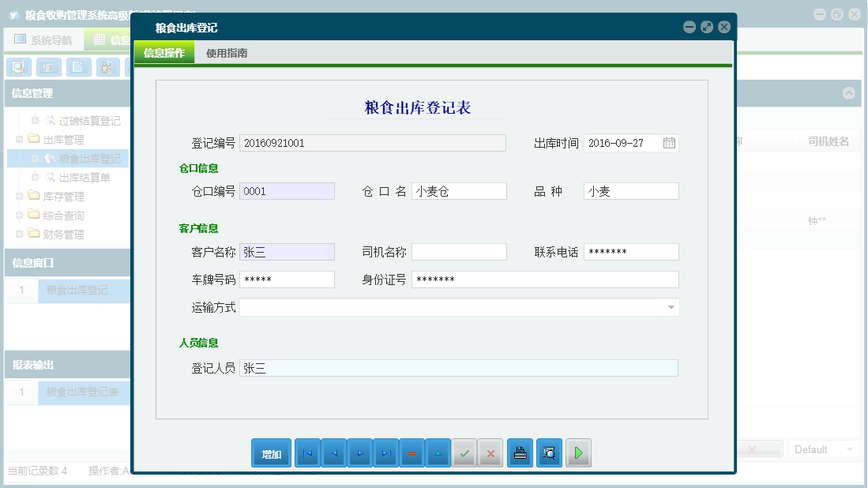Click the 司机名称 input field
This screenshot has height=488, width=868.
[x=459, y=252]
